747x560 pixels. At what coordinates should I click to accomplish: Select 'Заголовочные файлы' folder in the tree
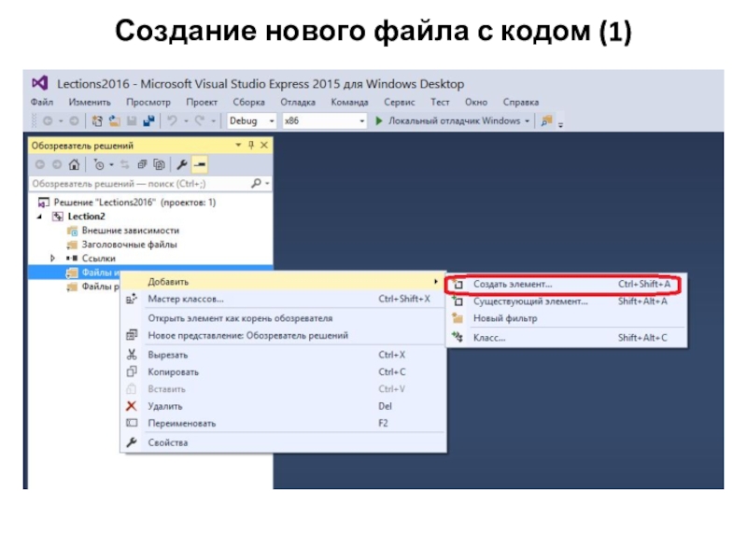129,245
